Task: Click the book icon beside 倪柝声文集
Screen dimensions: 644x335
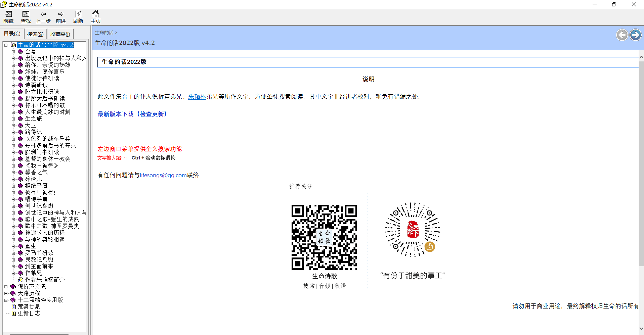Action: pyautogui.click(x=13, y=286)
